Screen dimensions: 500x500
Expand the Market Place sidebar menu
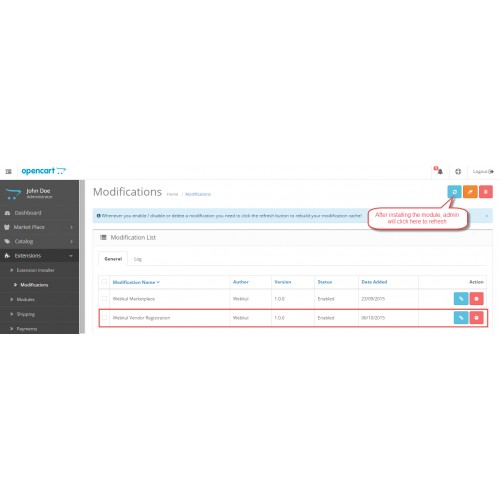click(39, 227)
